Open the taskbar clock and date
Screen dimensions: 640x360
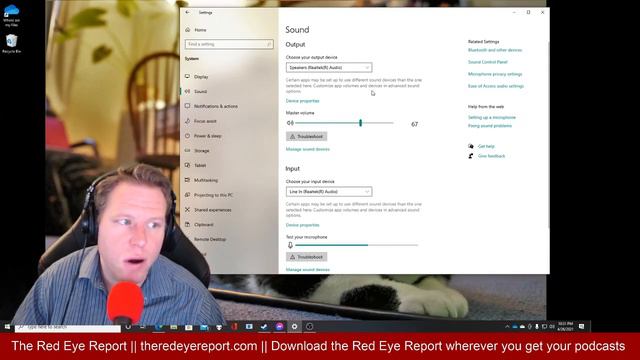(566, 326)
